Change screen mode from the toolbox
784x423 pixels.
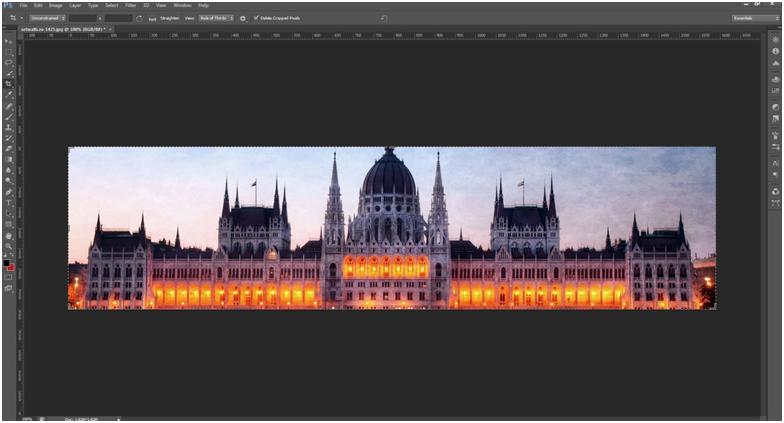pos(8,288)
